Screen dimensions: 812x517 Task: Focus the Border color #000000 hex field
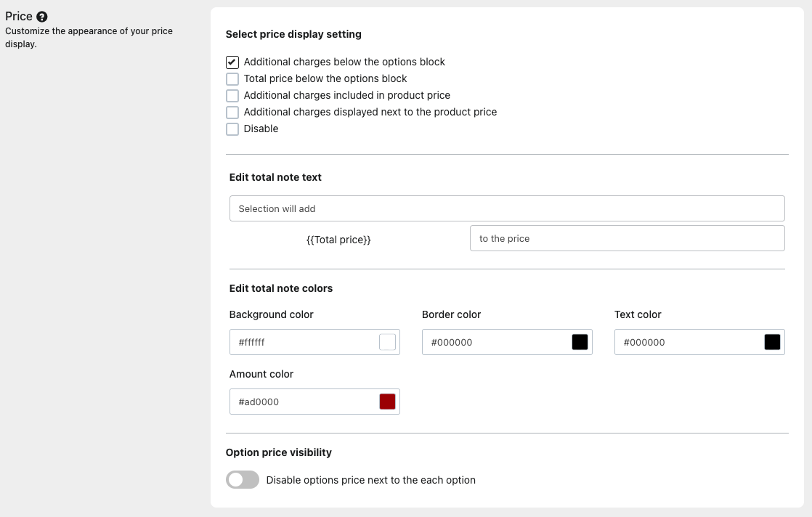(x=495, y=342)
